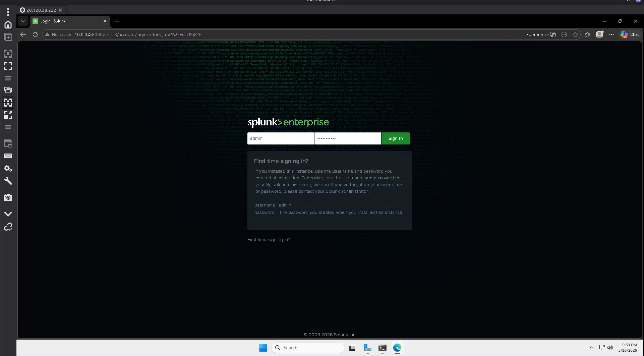Click the masked password field
The width and height of the screenshot is (644, 356).
348,138
